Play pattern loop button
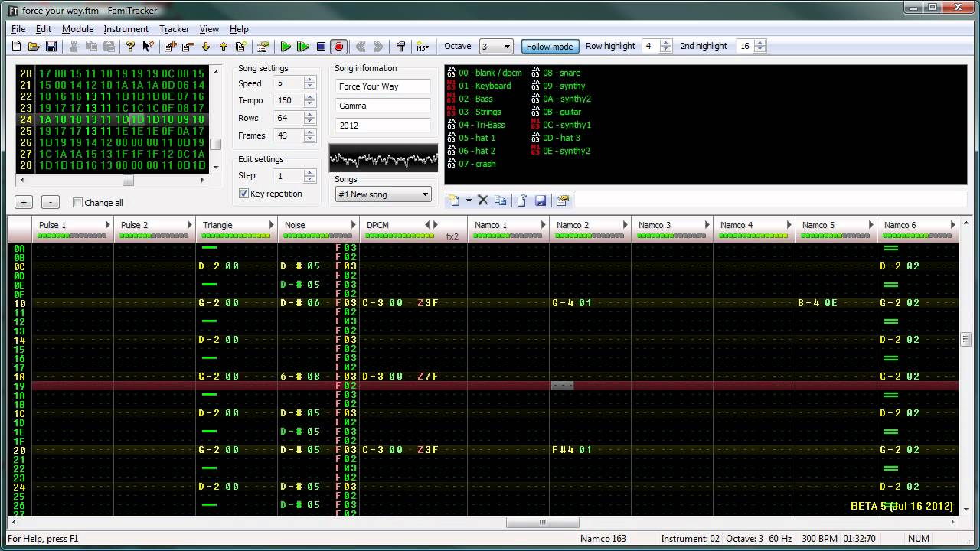Image resolution: width=980 pixels, height=551 pixels. 303,47
